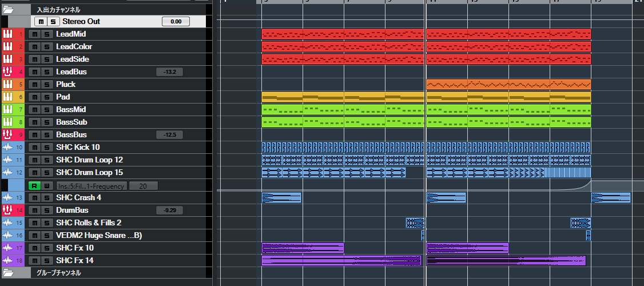Select the first red LeadMid MIDI clip

[x=343, y=34]
